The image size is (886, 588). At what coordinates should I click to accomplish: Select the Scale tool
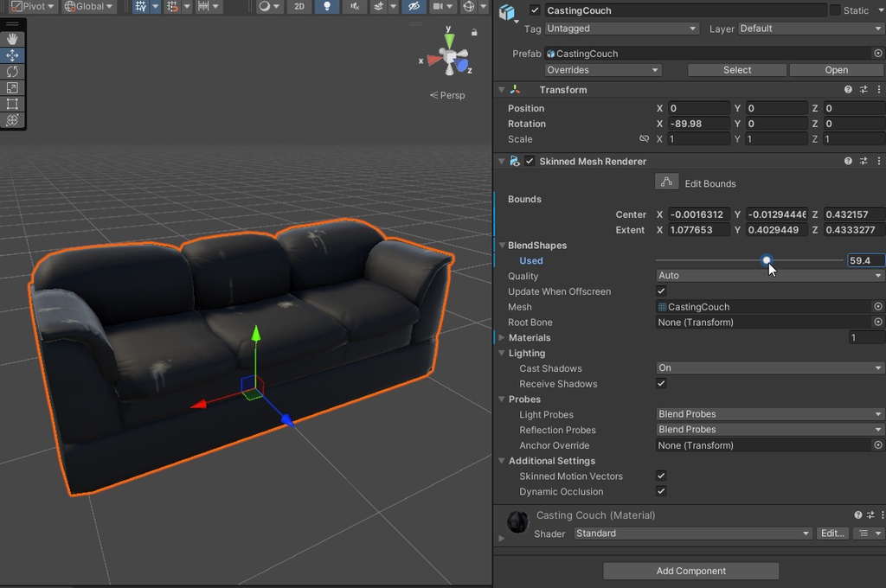click(12, 88)
